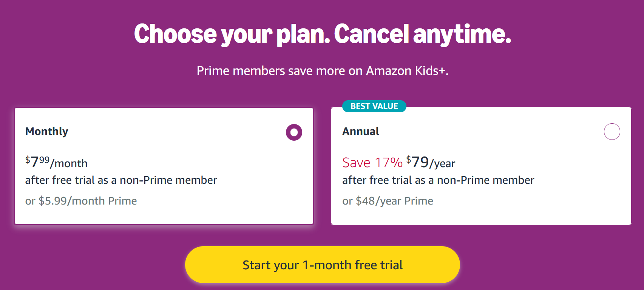The image size is (644, 290).
Task: Click Annual plan's non-Prime trial description
Action: coord(438,180)
